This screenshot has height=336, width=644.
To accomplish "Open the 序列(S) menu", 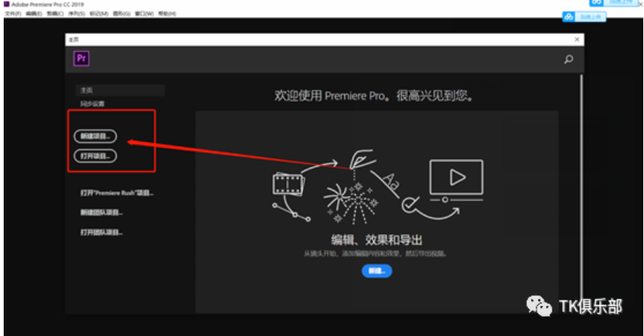I will point(77,13).
